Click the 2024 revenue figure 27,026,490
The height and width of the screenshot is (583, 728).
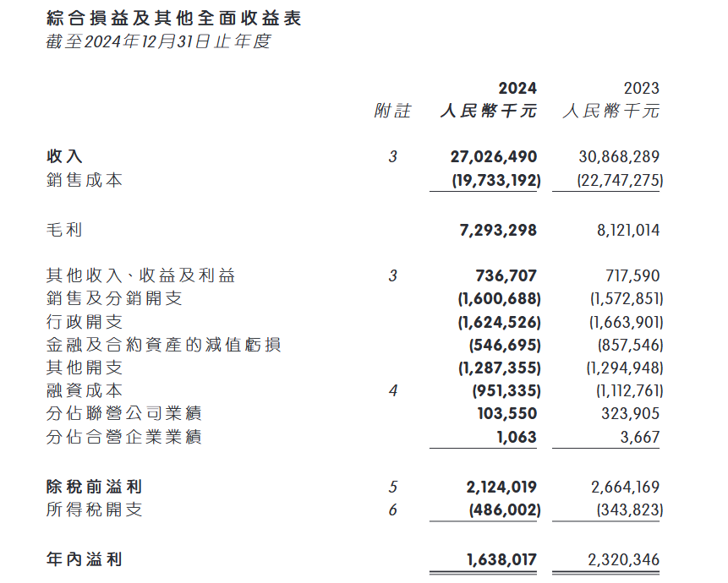pyautogui.click(x=494, y=157)
